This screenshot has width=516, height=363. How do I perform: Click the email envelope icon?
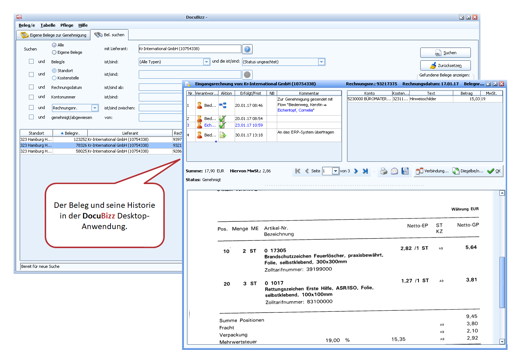click(x=394, y=171)
